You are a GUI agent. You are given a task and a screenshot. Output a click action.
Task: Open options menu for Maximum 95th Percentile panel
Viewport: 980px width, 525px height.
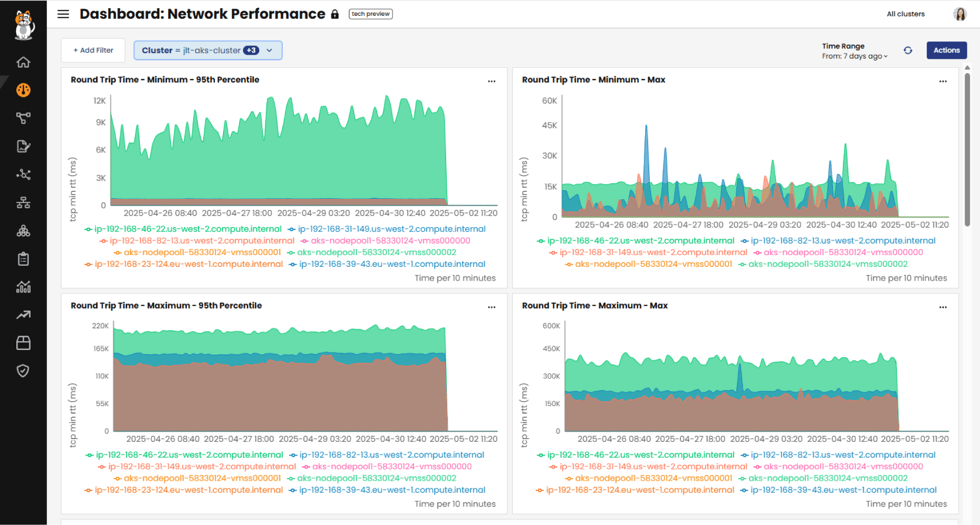tap(492, 307)
